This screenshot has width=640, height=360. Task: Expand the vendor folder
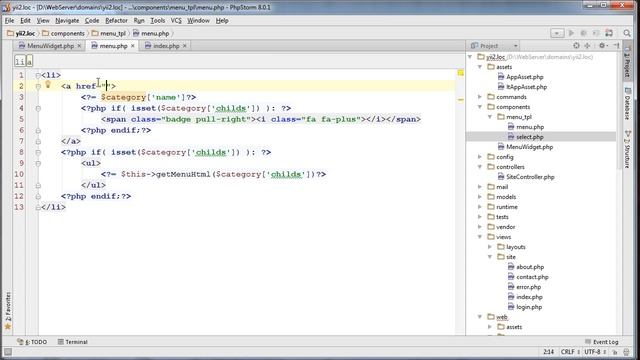(x=480, y=227)
